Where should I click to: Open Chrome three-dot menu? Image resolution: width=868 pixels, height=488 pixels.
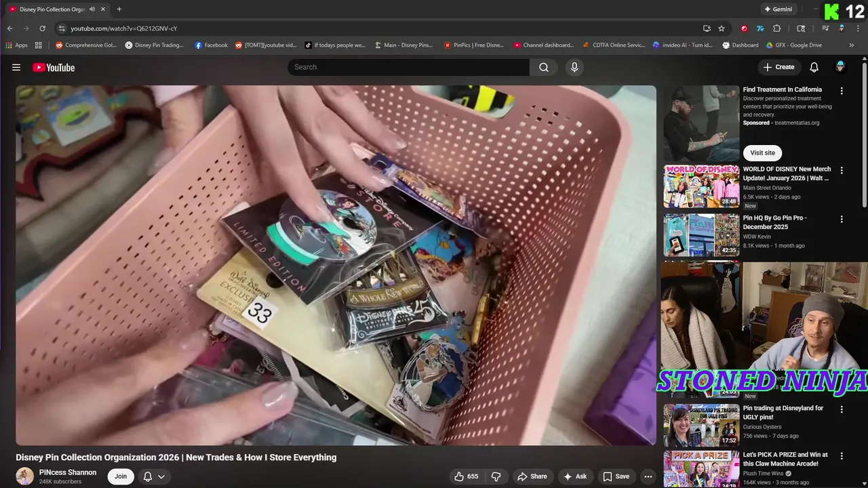(x=858, y=28)
